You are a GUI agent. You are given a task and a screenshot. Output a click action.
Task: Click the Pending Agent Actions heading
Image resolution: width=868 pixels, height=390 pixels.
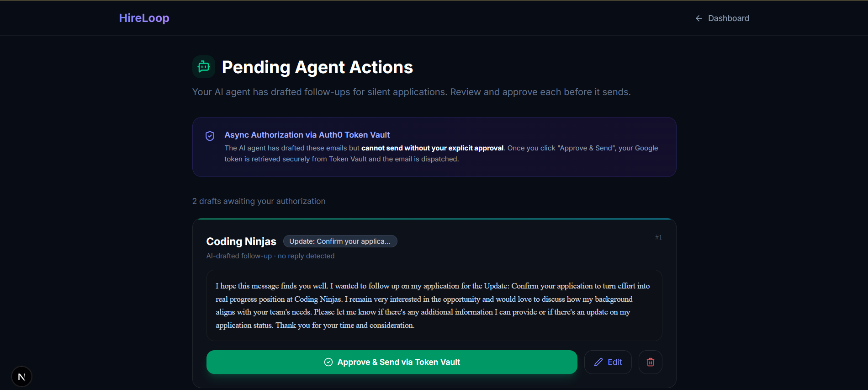(317, 67)
